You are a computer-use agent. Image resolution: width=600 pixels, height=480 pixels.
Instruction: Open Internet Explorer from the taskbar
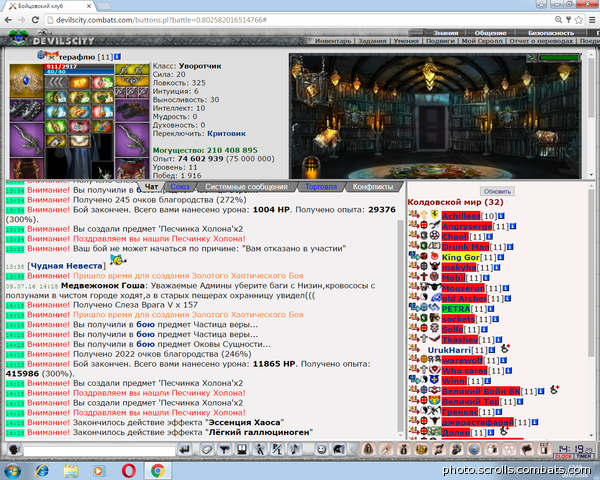pos(42,470)
